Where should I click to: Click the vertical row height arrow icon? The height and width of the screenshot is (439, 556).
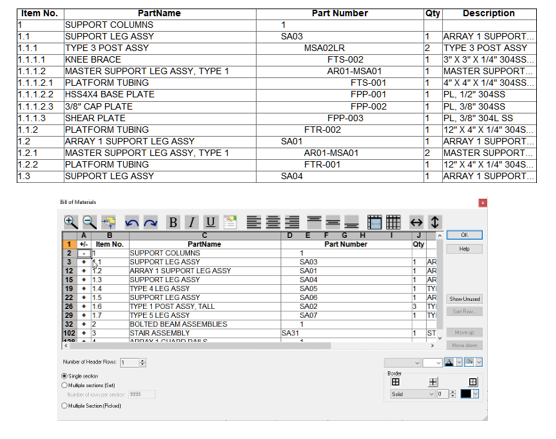click(435, 222)
